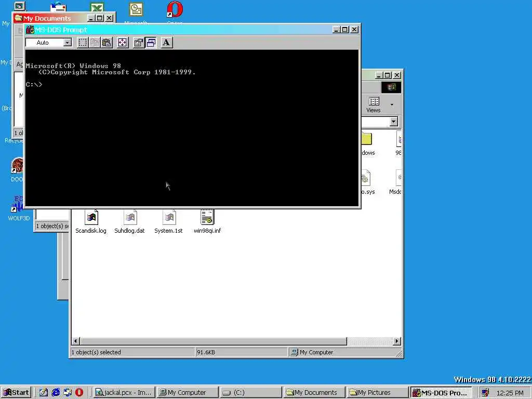Open the WOLF3D desktop shortcut
This screenshot has width=532, height=399.
coord(19,208)
